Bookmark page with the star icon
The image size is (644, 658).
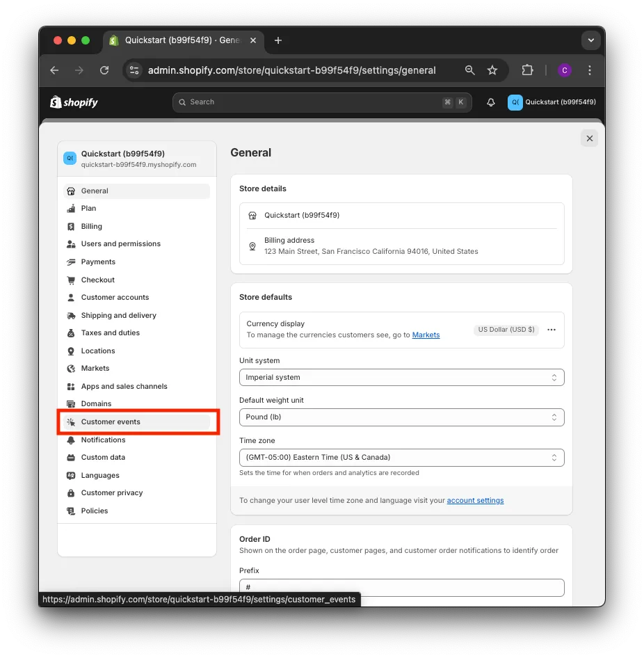[492, 70]
